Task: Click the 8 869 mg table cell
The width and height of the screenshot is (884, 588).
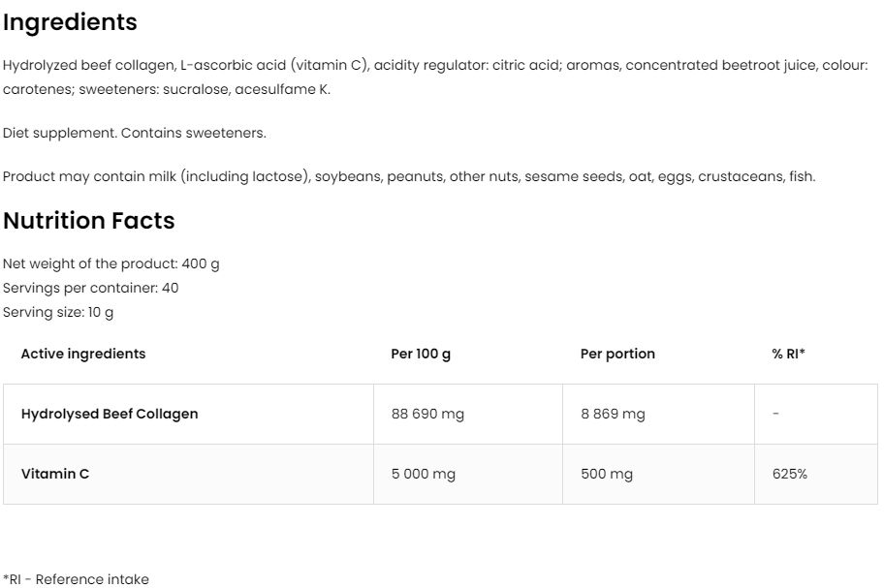Action: tap(613, 414)
